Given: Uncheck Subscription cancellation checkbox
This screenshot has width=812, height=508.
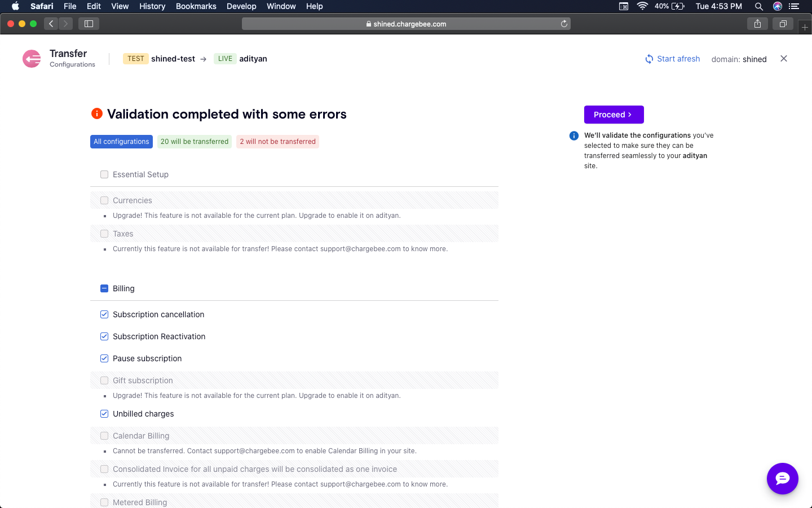Looking at the screenshot, I should [x=104, y=314].
